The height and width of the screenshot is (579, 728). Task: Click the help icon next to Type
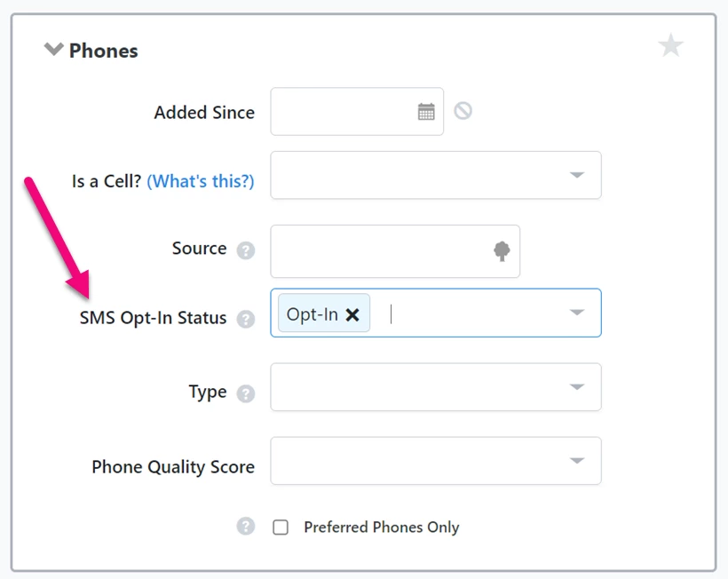tap(245, 393)
